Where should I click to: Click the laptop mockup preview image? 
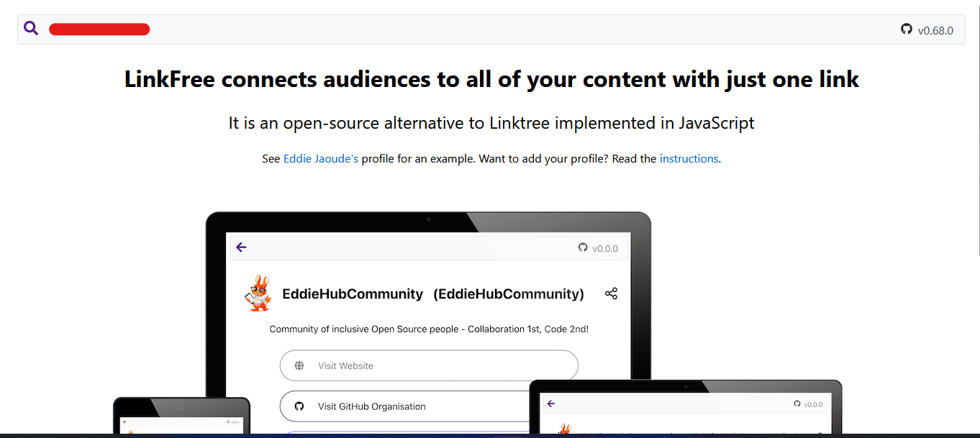point(428,324)
